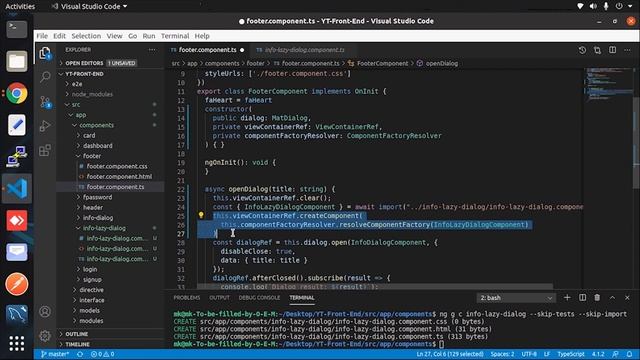Split the terminal panel

click(x=582, y=298)
